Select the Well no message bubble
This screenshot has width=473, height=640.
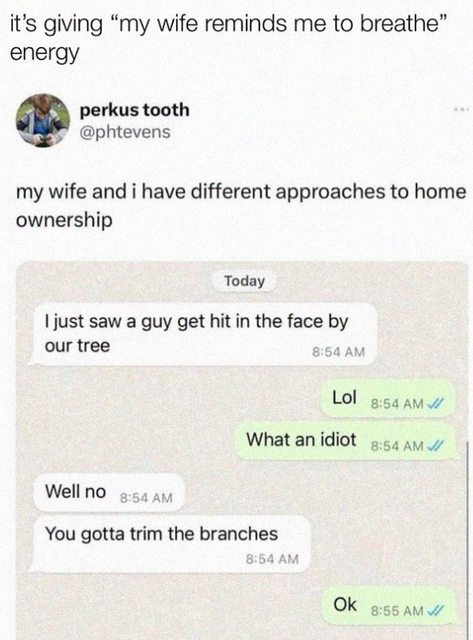108,493
